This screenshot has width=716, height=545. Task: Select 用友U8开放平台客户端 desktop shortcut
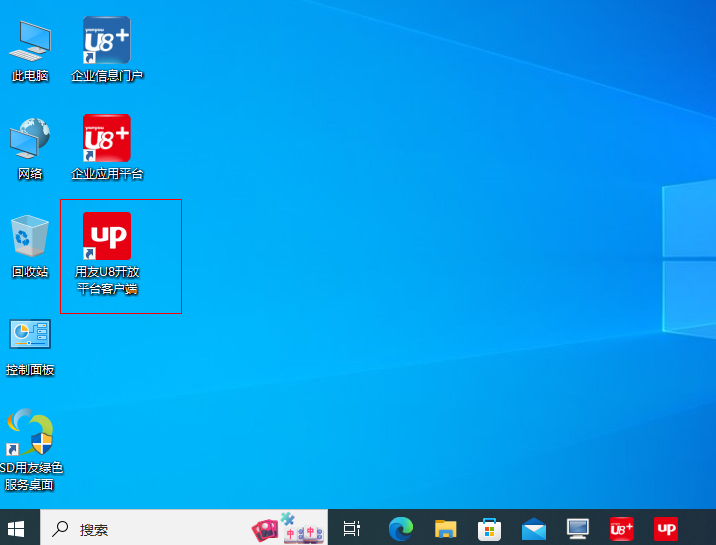pos(107,237)
